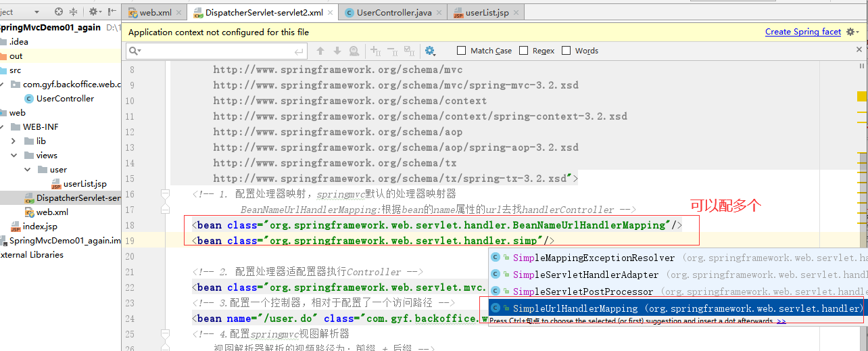Click the Create Spring facet link
The width and height of the screenshot is (868, 351).
click(803, 32)
